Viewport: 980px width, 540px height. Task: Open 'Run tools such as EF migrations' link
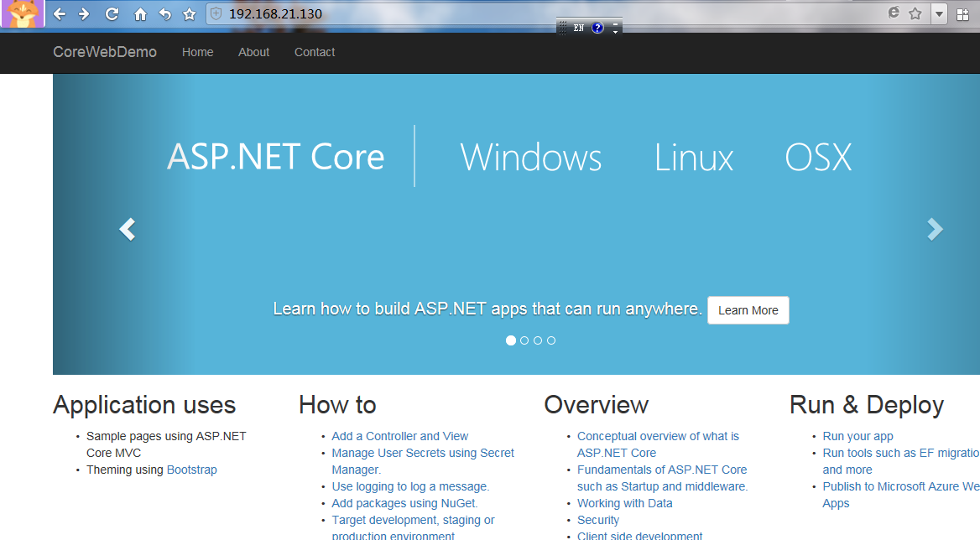(x=901, y=461)
